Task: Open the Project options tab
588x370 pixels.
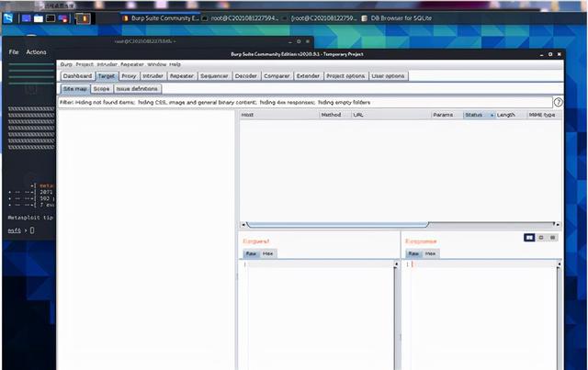Action: [345, 76]
